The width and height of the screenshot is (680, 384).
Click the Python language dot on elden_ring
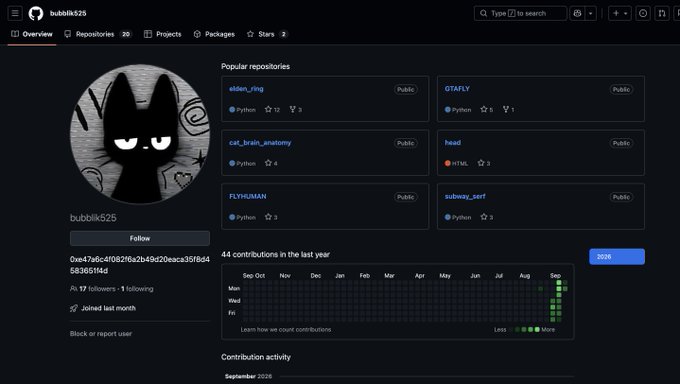(x=232, y=110)
